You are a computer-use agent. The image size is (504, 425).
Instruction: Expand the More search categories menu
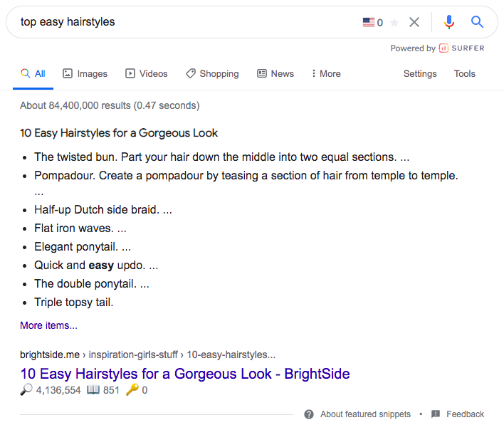pos(326,73)
